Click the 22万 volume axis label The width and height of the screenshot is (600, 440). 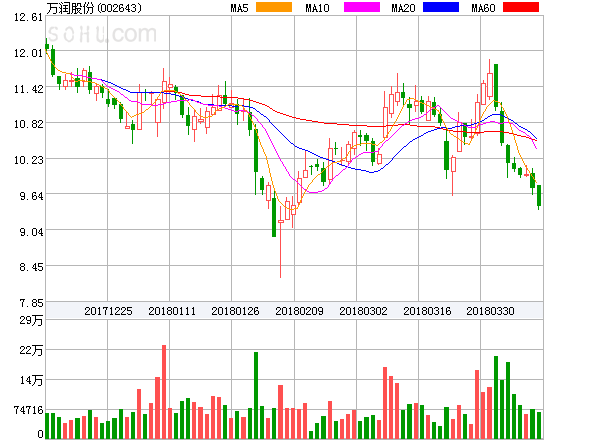coord(31,350)
